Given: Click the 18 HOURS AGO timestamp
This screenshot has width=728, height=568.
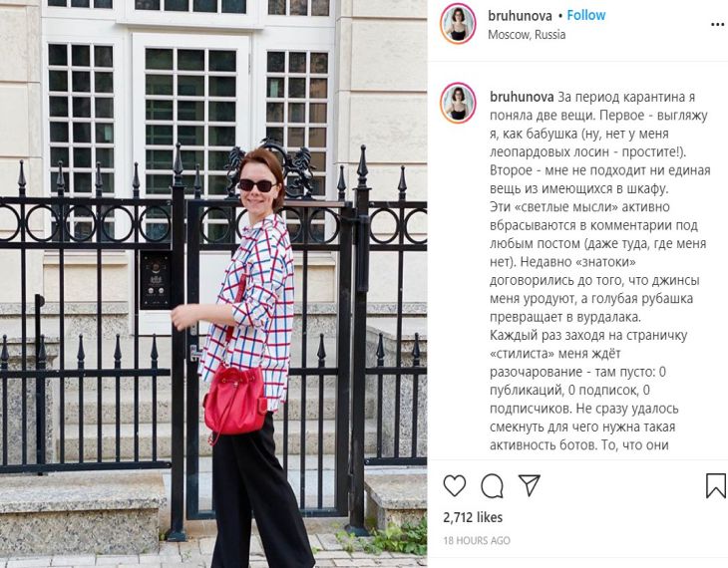Looking at the screenshot, I should [x=477, y=541].
